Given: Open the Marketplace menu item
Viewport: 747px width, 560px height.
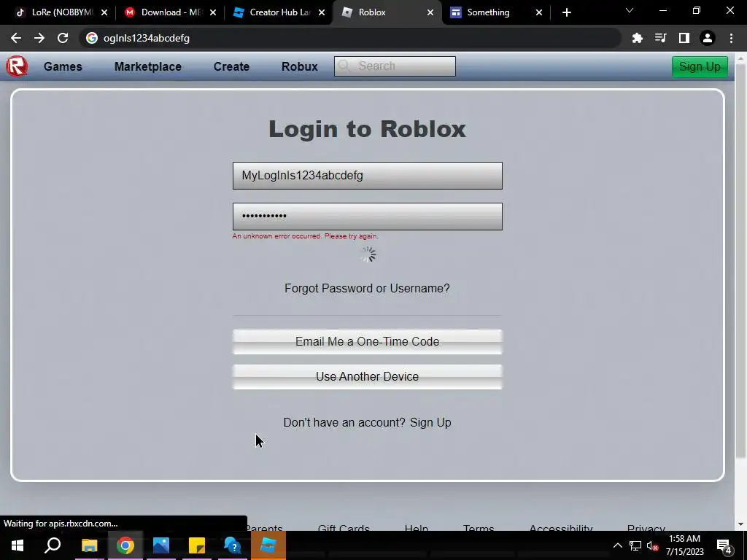Looking at the screenshot, I should tap(147, 66).
